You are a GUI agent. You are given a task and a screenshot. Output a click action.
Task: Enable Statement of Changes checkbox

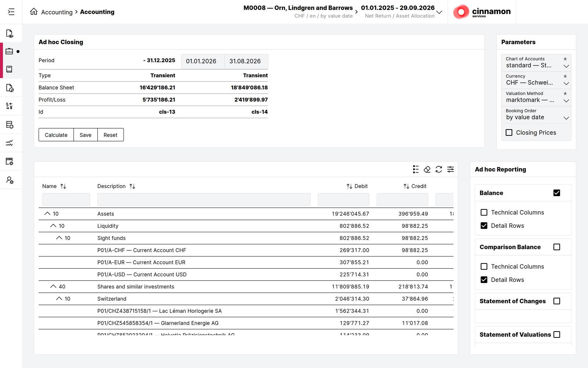click(557, 301)
